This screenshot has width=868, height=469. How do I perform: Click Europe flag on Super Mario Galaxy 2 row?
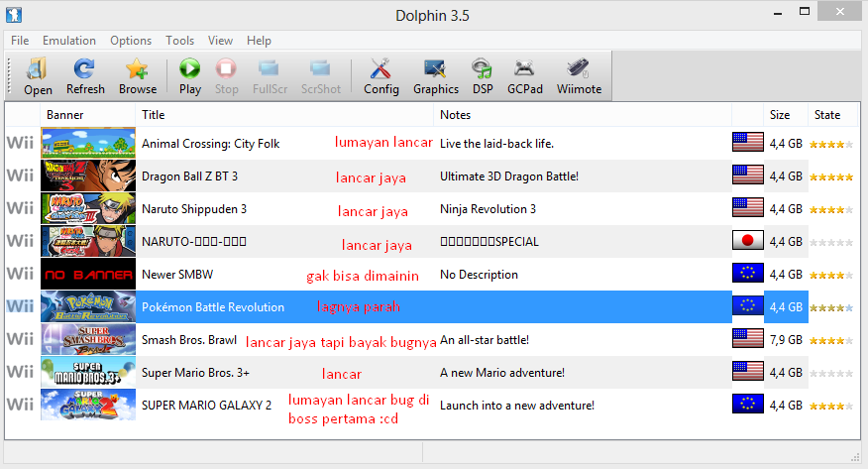pos(747,404)
